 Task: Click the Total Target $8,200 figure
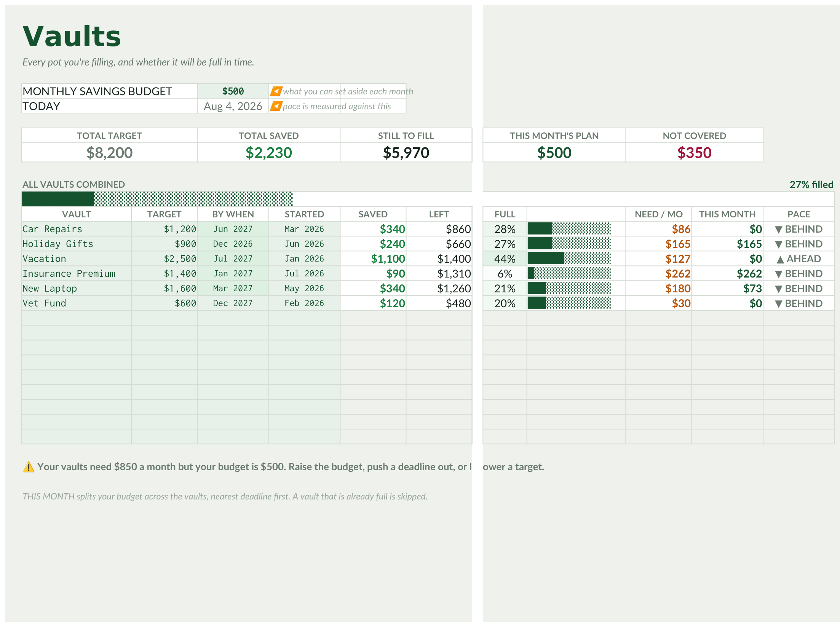click(x=109, y=153)
